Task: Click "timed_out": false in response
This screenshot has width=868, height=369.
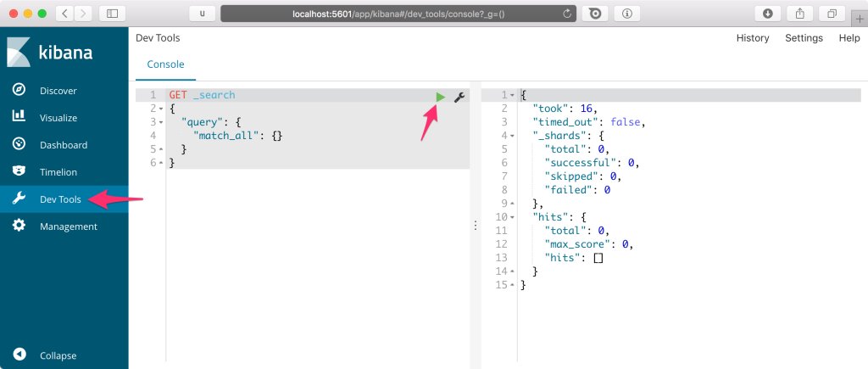Action: click(589, 122)
